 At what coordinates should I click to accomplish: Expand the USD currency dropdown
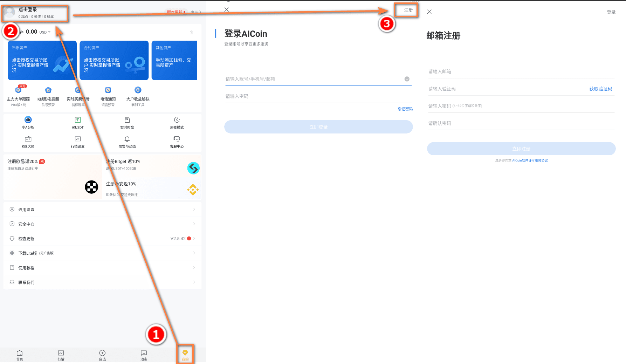coord(45,32)
